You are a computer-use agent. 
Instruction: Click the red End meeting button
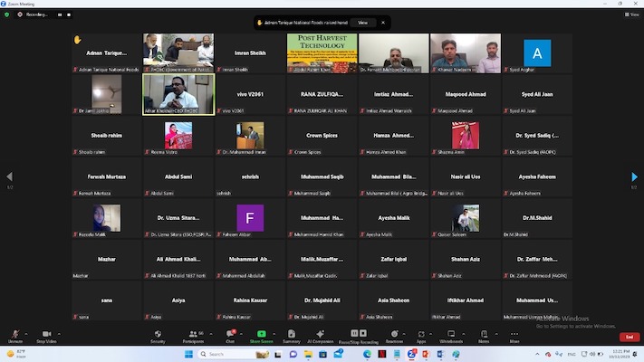629,336
